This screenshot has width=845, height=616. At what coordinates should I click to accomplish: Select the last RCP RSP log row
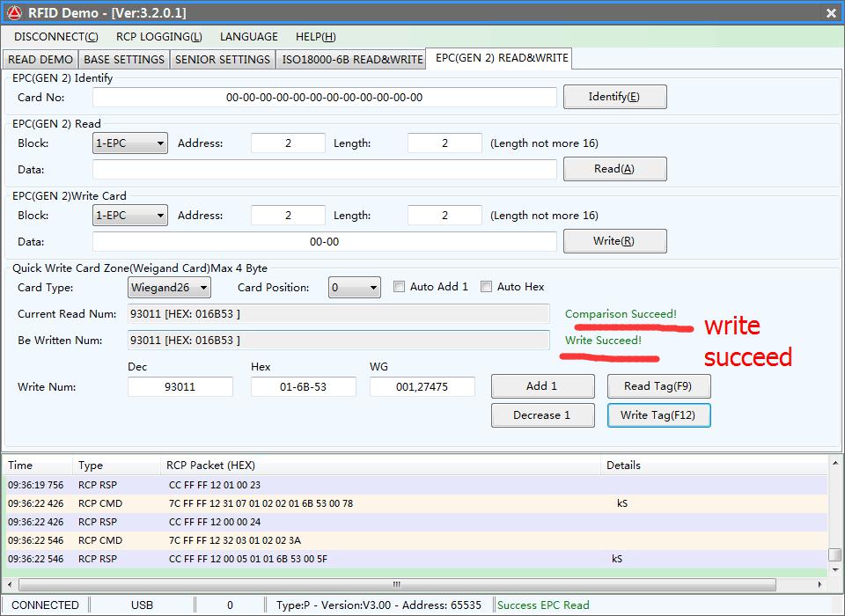click(x=352, y=559)
